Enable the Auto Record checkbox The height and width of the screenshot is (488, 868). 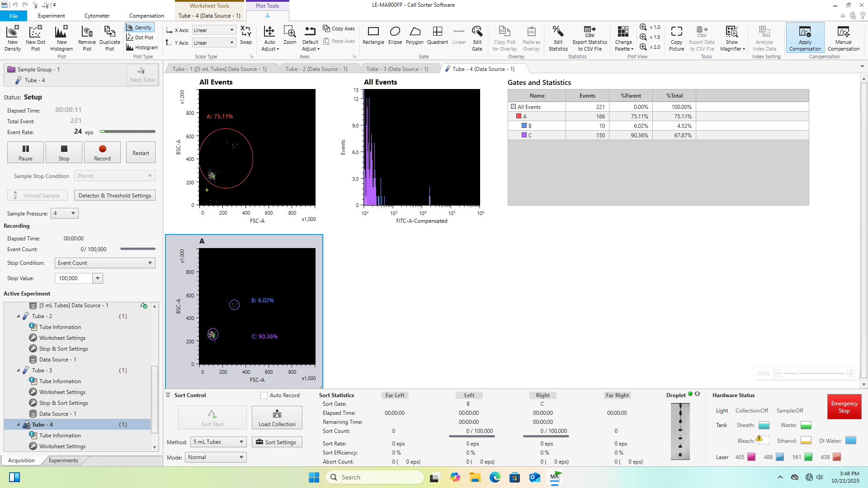264,395
